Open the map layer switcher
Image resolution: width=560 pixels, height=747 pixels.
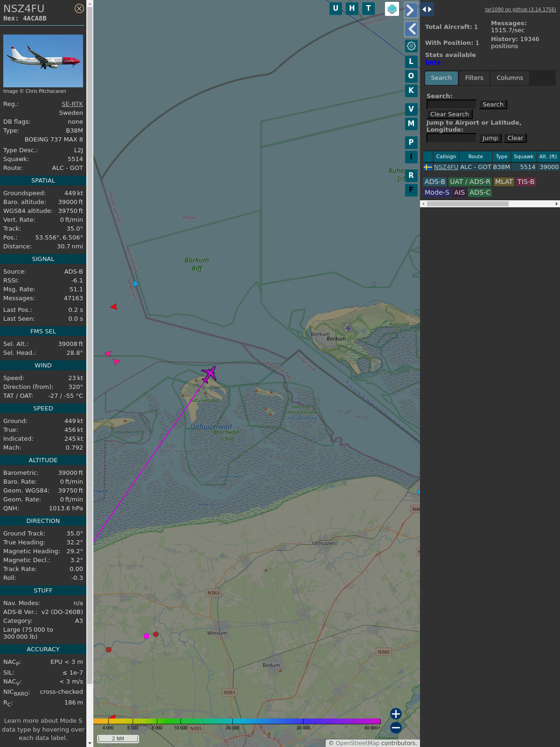pyautogui.click(x=392, y=9)
